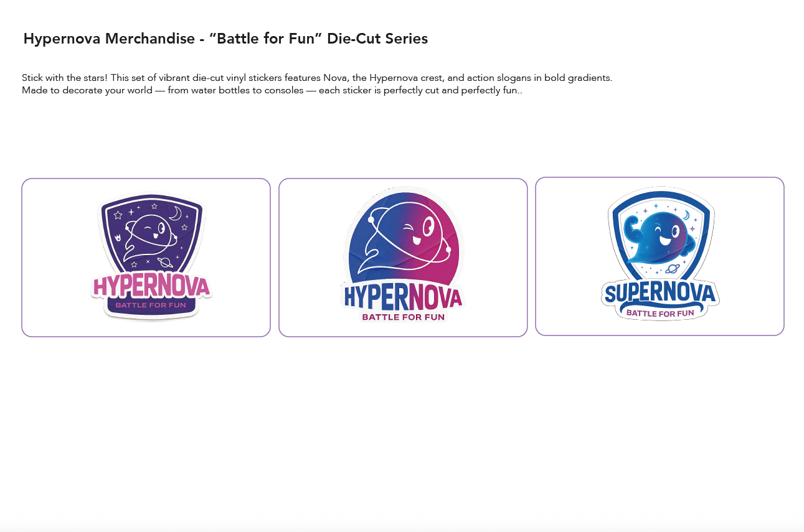The width and height of the screenshot is (804, 532).
Task: Click the ringed planet on purple shield sticker
Action: (x=165, y=261)
